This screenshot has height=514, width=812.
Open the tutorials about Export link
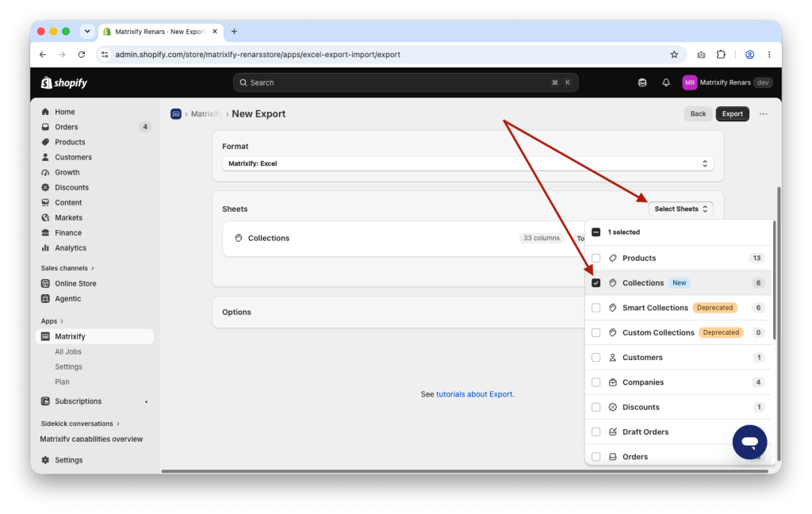point(474,394)
